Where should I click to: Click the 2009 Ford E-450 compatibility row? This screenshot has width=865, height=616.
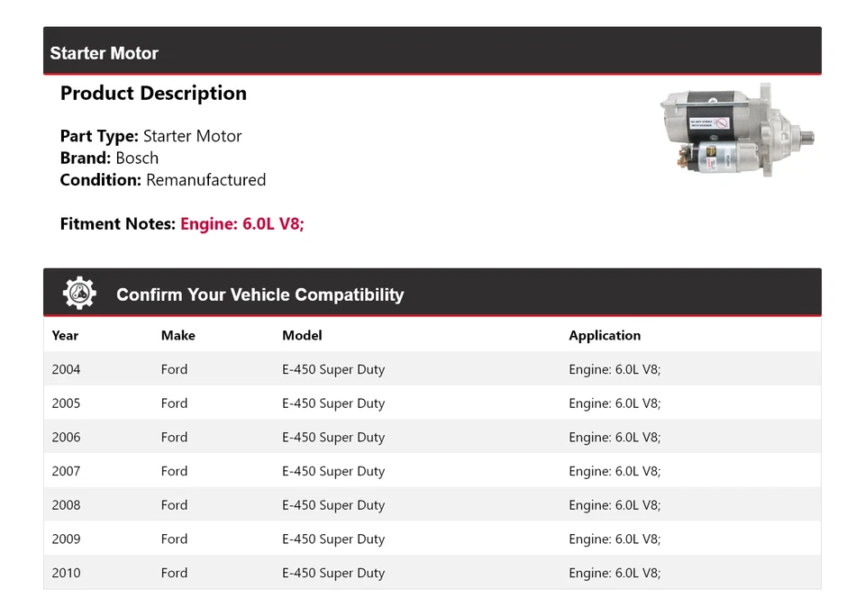pos(432,539)
